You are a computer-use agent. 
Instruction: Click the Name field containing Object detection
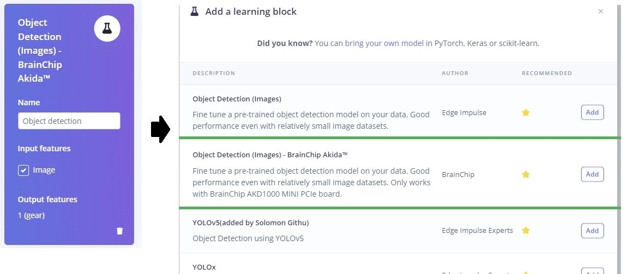tap(69, 121)
